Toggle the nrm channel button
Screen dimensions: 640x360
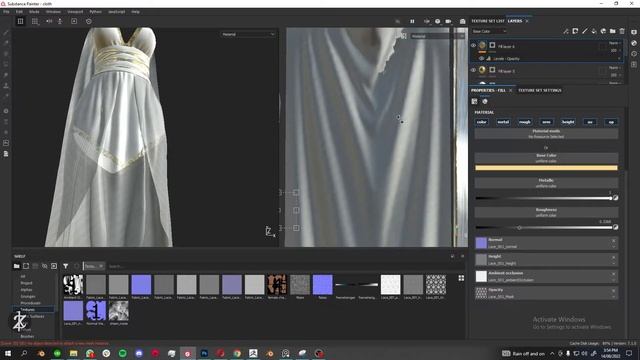click(547, 122)
